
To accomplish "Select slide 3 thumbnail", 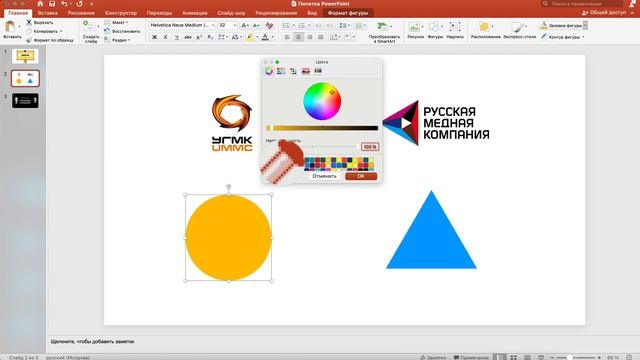I will click(x=25, y=100).
